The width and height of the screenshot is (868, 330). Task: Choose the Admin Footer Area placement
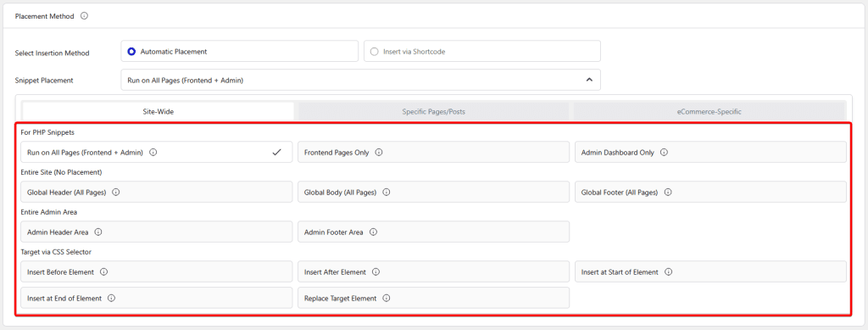pos(433,232)
